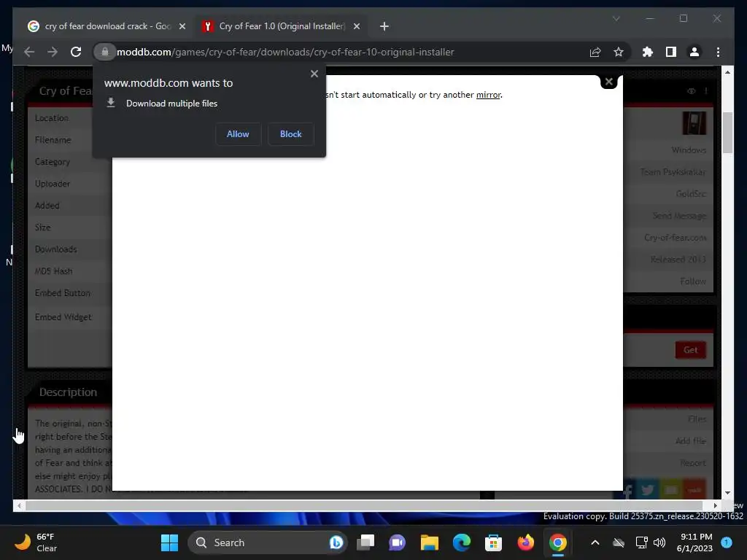Click the moddb.com address bar URL
The width and height of the screenshot is (747, 560).
(x=285, y=52)
